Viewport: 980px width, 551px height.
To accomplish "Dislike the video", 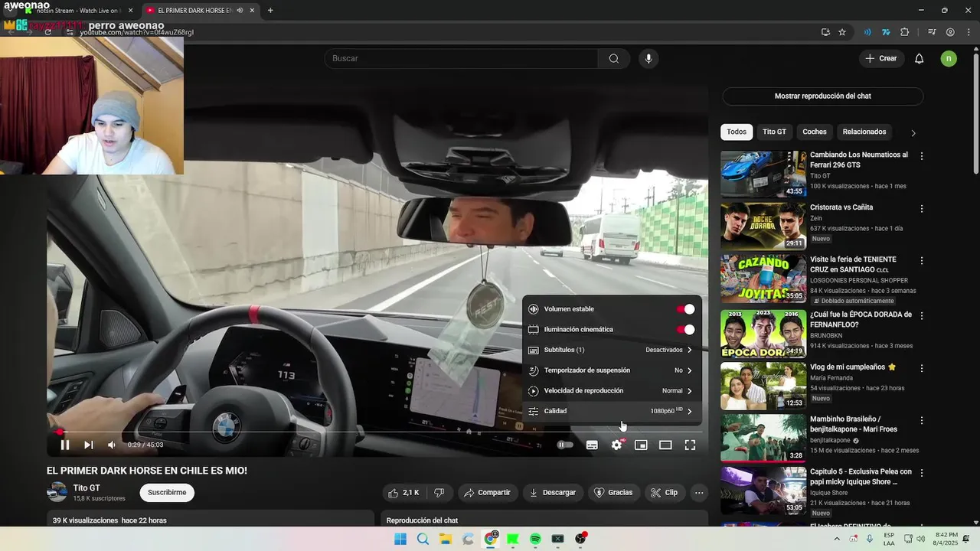I will pyautogui.click(x=439, y=493).
